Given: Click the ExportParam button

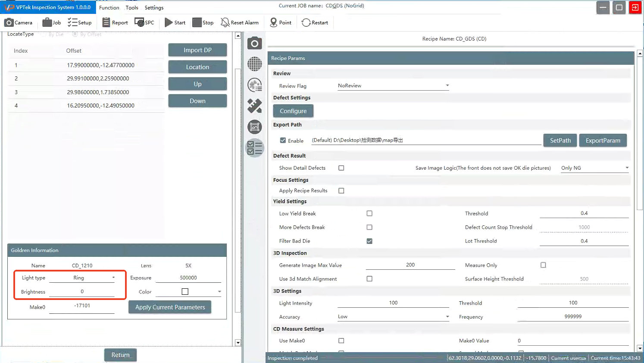Looking at the screenshot, I should tap(603, 140).
